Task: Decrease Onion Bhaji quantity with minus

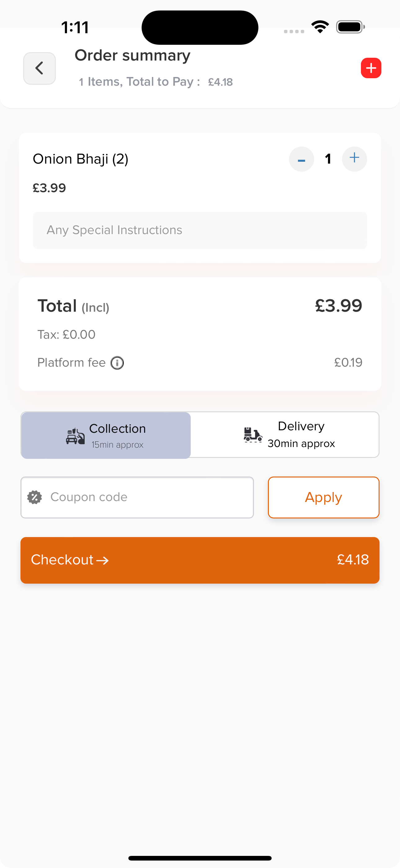Action: pos(301,159)
